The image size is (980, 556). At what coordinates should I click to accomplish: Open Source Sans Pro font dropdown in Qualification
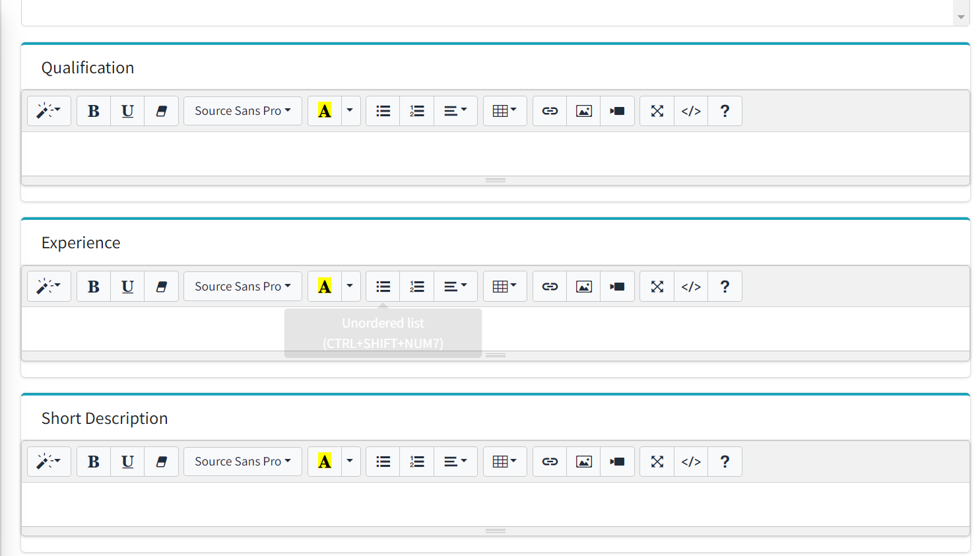coord(242,111)
